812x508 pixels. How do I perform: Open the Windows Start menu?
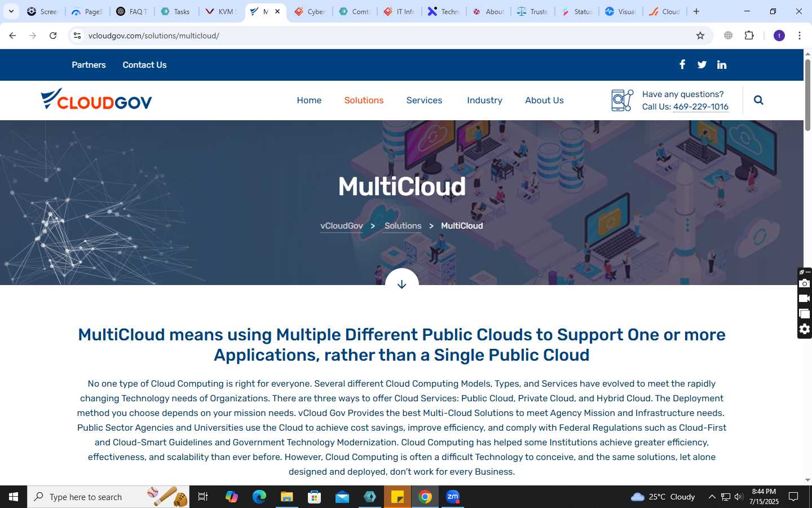[x=14, y=497]
